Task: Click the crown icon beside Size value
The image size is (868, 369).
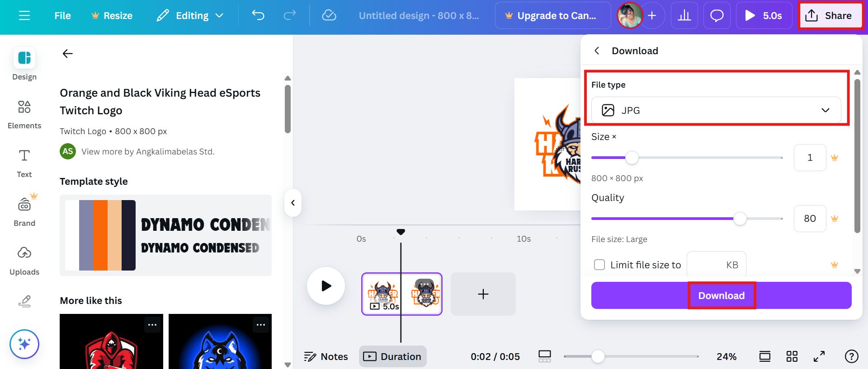Action: pyautogui.click(x=835, y=158)
